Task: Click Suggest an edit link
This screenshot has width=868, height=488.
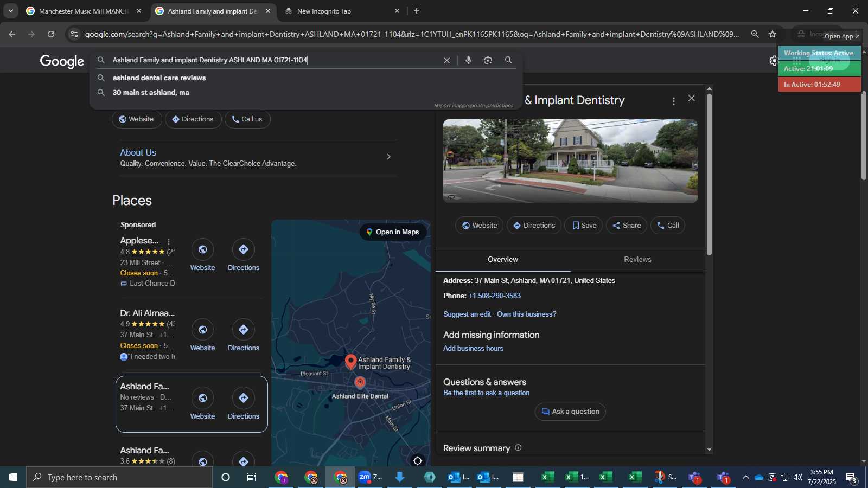Action: pyautogui.click(x=467, y=314)
